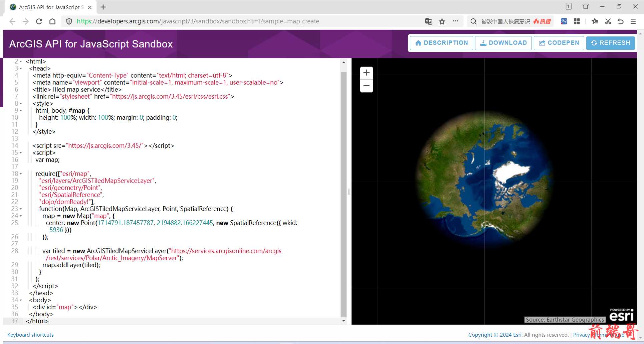Zoom out on the map
The width and height of the screenshot is (644, 344).
366,86
